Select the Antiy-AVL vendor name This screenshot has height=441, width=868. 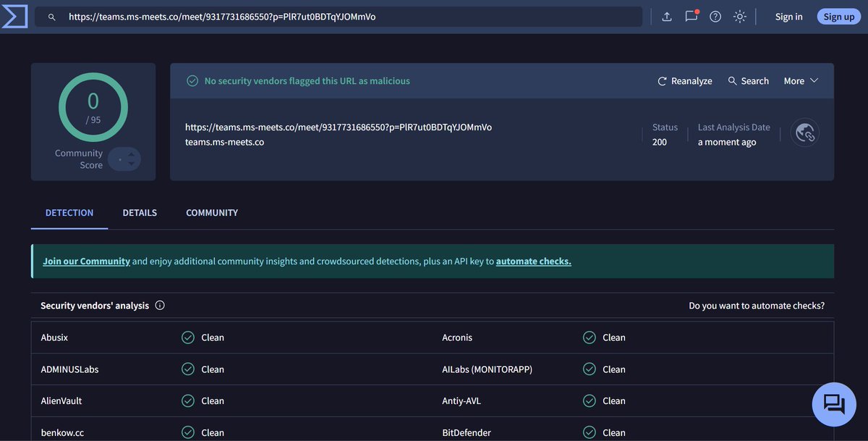[463, 401]
